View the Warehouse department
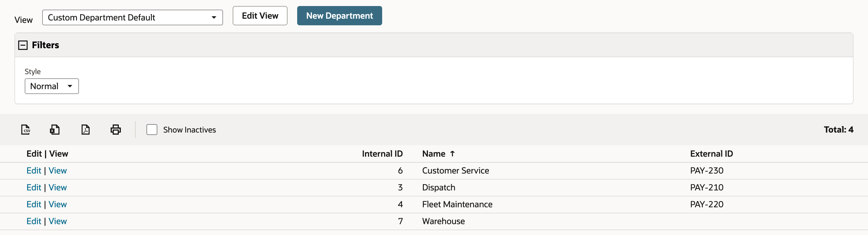The height and width of the screenshot is (235, 868). click(58, 221)
